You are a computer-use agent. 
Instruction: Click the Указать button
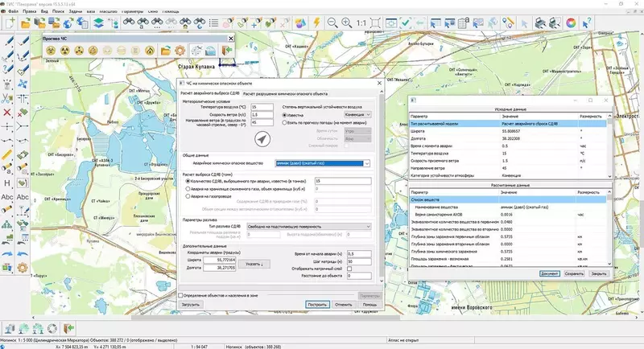tap(254, 264)
